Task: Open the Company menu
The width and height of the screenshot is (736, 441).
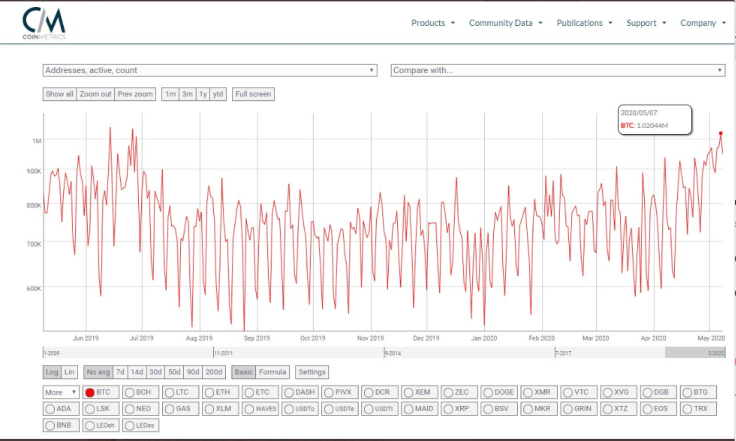Action: click(x=703, y=23)
